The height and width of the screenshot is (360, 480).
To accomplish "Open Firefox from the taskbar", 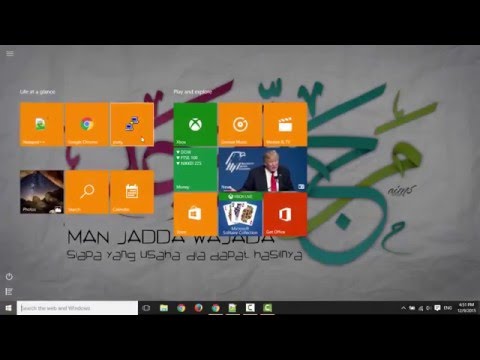I will [198, 308].
